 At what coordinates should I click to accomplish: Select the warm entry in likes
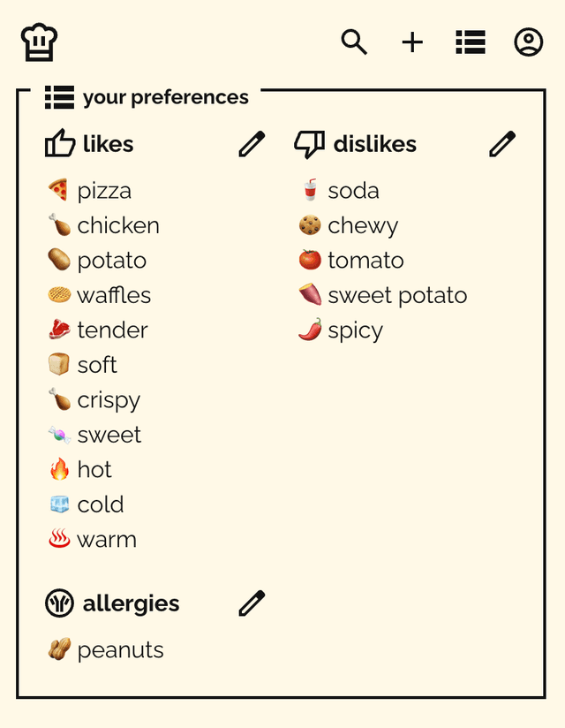(93, 540)
